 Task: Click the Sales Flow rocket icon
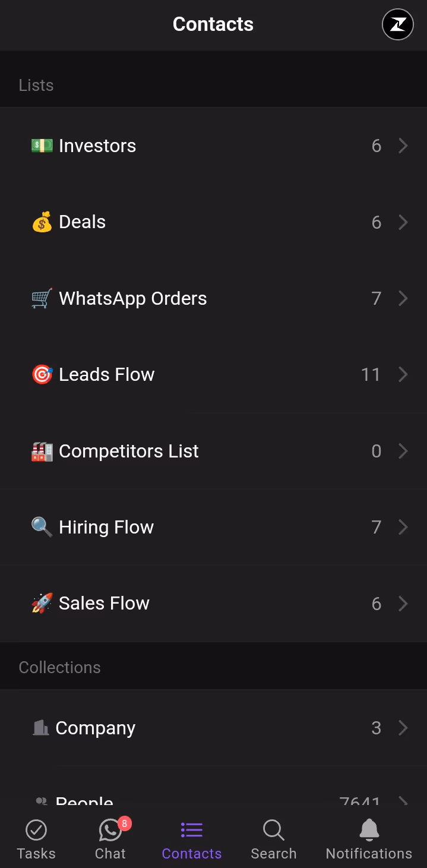tap(40, 603)
